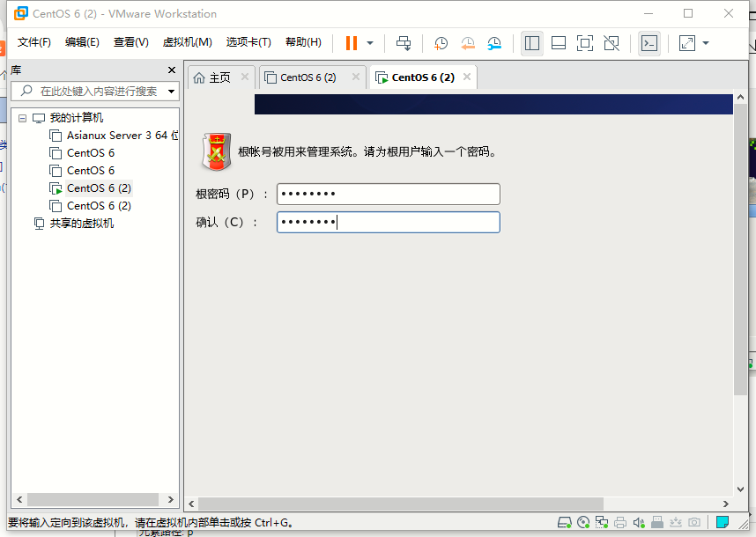Enter full screen mode icon
This screenshot has height=537, width=756.
[585, 43]
